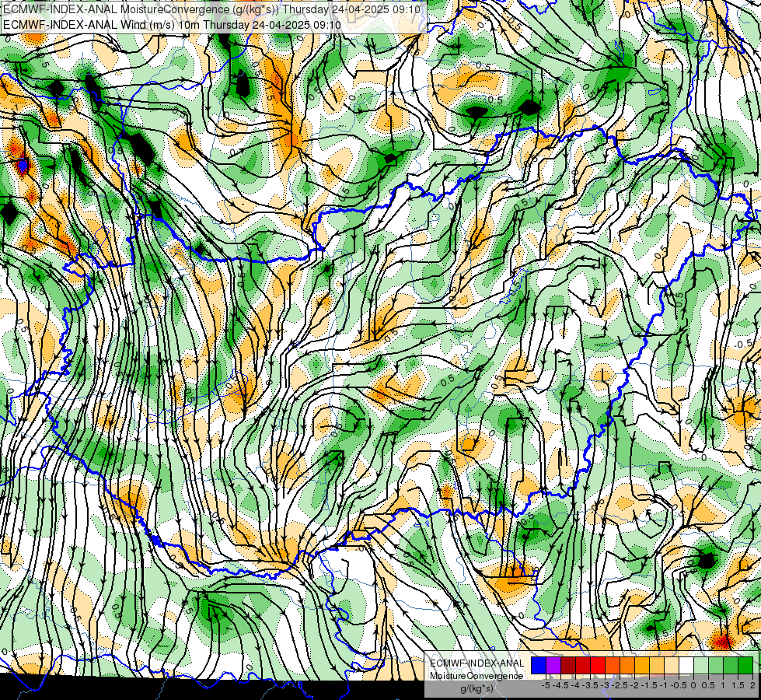Click the darkest red legend swatch
The width and height of the screenshot is (761, 700).
click(568, 665)
